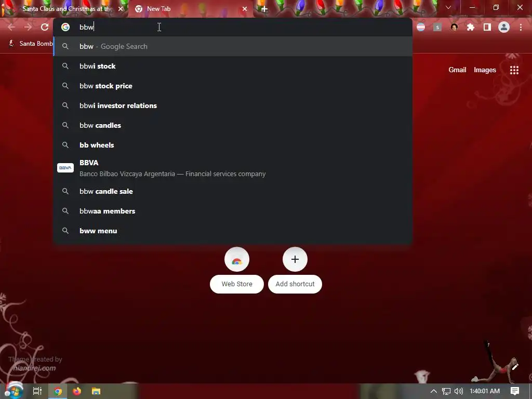Open the Windows Start button
This screenshot has width=532, height=399.
click(x=14, y=391)
